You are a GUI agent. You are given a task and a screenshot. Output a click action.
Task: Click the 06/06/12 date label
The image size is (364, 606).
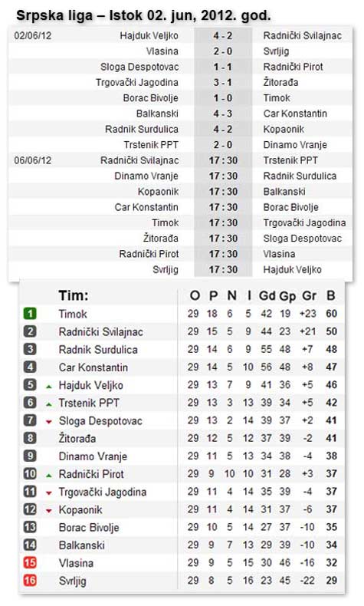click(x=33, y=160)
